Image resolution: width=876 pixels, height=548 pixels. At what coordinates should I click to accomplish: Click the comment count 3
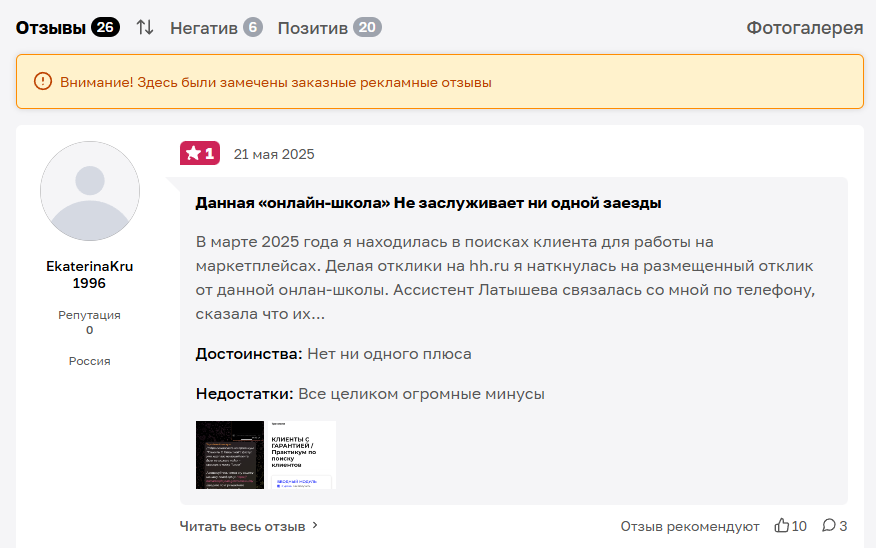coord(843,526)
